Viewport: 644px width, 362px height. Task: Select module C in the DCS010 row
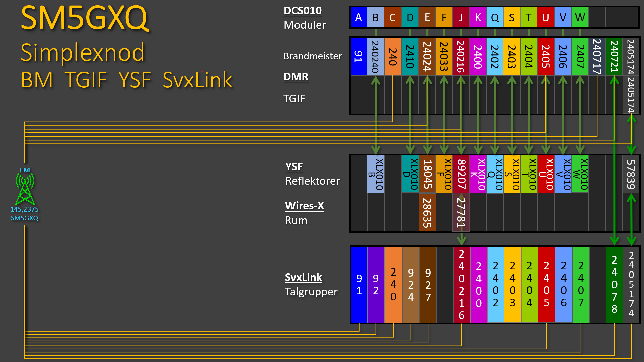[x=392, y=17]
